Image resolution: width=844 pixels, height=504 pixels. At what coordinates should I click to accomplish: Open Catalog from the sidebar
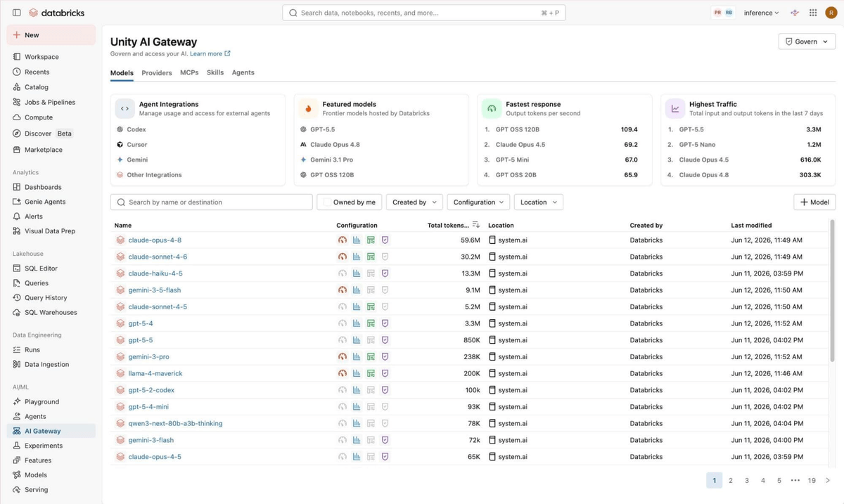point(37,87)
